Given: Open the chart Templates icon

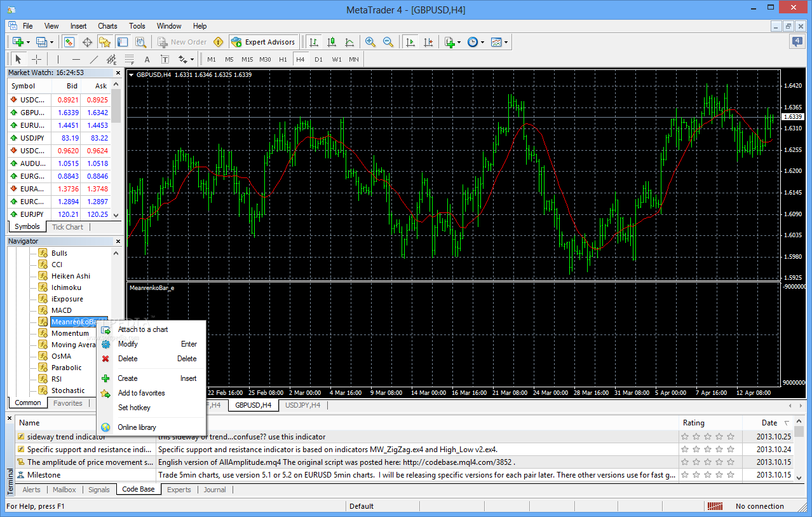Looking at the screenshot, I should pos(496,42).
